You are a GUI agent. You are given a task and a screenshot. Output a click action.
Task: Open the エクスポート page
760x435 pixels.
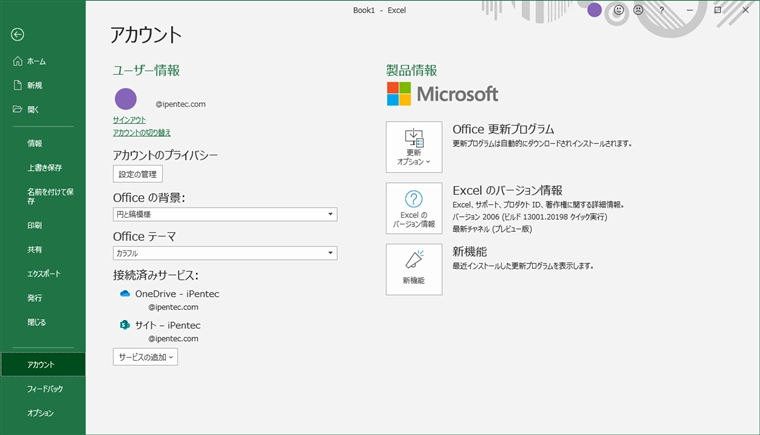(x=43, y=274)
